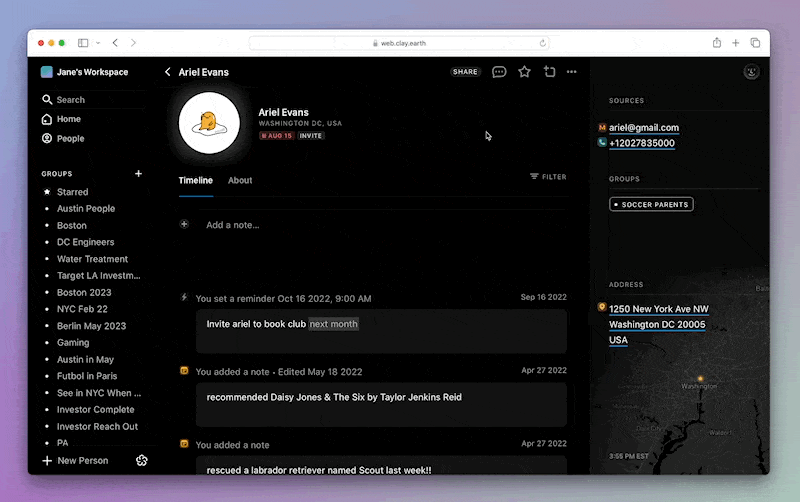This screenshot has width=800, height=502.
Task: Toggle the Safari sidebar button
Action: tap(83, 43)
